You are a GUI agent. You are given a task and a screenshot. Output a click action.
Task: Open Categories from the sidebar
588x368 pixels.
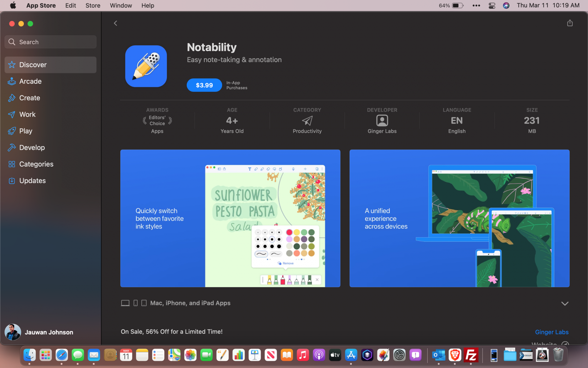coord(36,164)
